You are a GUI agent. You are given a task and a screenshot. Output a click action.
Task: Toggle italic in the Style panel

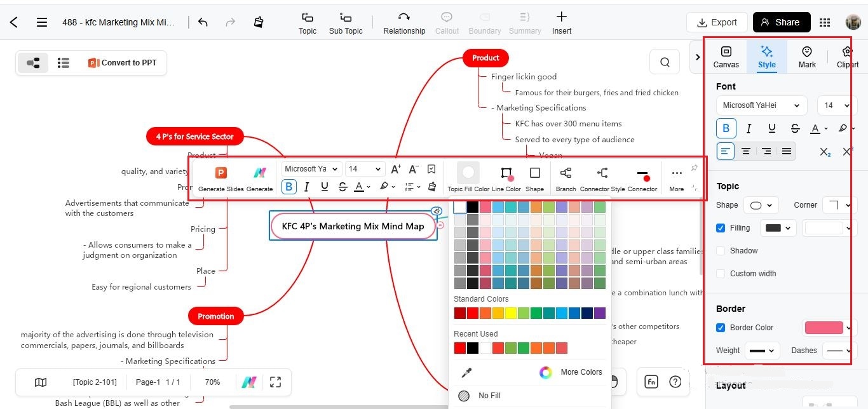749,128
